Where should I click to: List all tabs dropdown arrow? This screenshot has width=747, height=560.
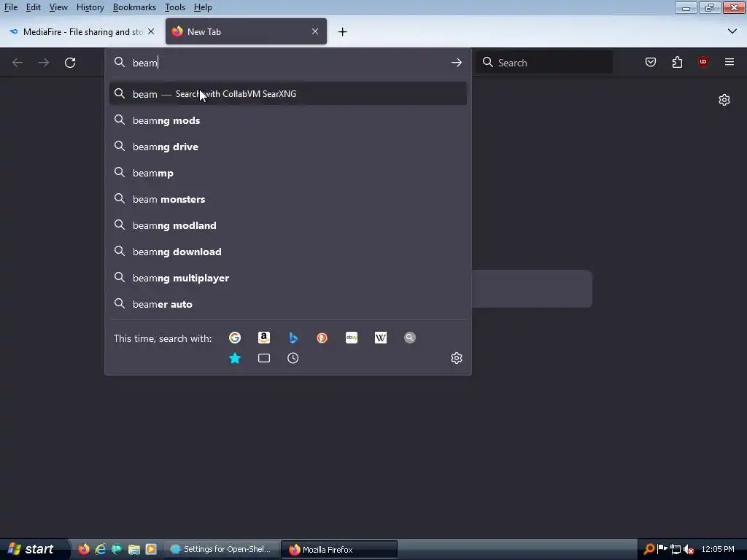732,31
